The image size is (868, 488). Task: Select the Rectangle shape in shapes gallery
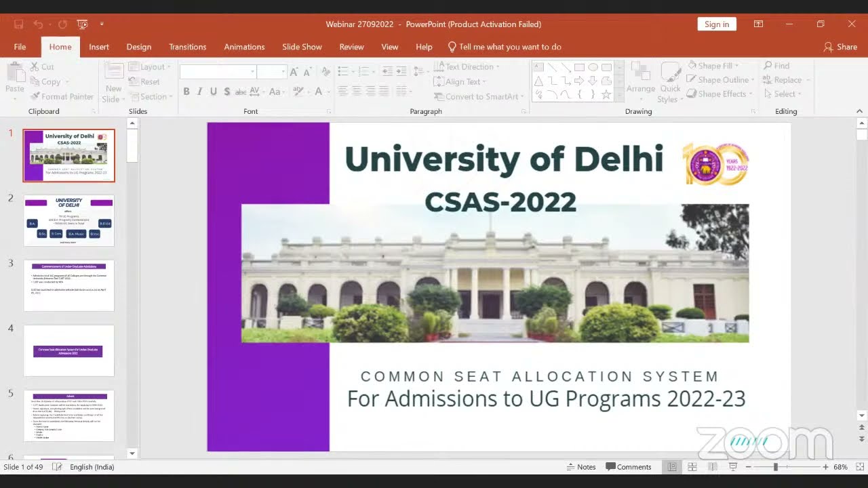[580, 67]
